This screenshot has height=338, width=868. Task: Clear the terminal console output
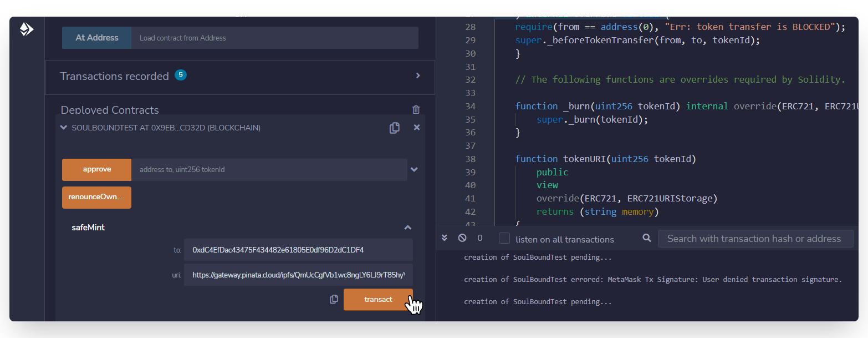coord(462,238)
